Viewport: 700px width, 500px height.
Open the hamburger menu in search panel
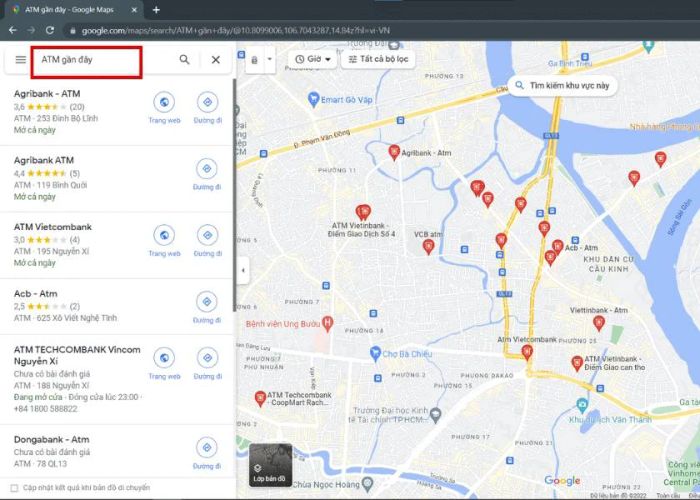[21, 59]
